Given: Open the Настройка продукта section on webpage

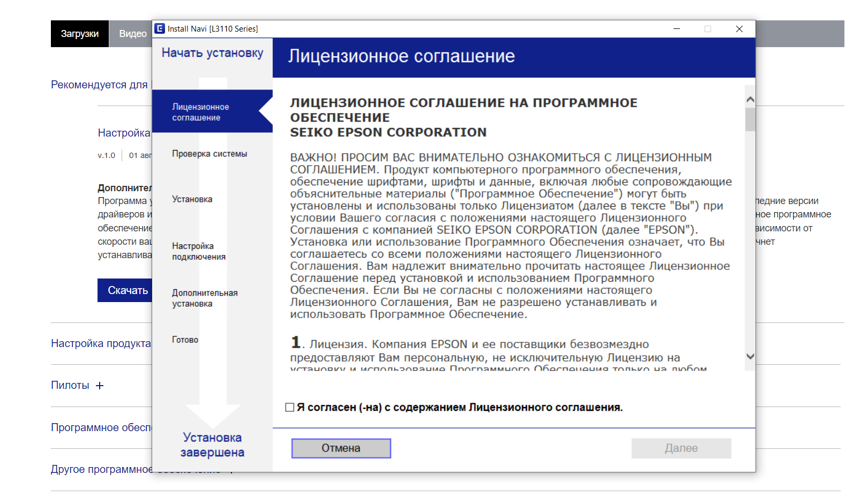Looking at the screenshot, I should pyautogui.click(x=101, y=343).
